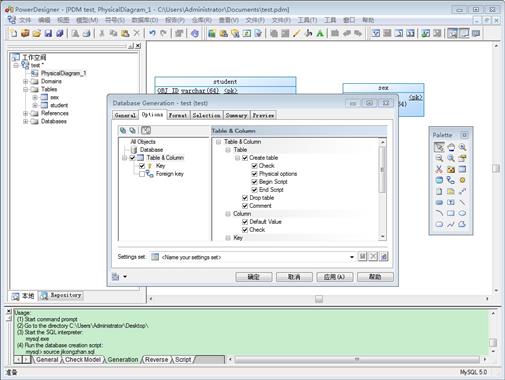Choose the Arc tool in the Palette
Screen dimensions: 505x380
tap(439, 213)
